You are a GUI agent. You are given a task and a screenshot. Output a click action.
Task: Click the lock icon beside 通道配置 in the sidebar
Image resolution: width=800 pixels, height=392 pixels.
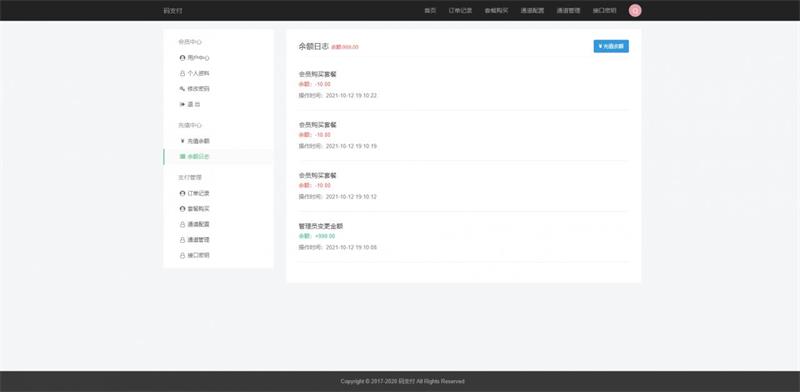tap(182, 225)
